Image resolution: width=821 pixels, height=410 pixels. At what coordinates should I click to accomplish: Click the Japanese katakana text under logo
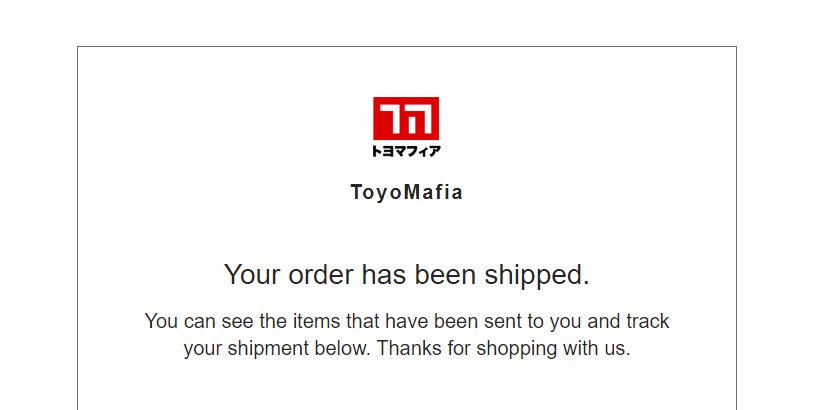click(406, 151)
